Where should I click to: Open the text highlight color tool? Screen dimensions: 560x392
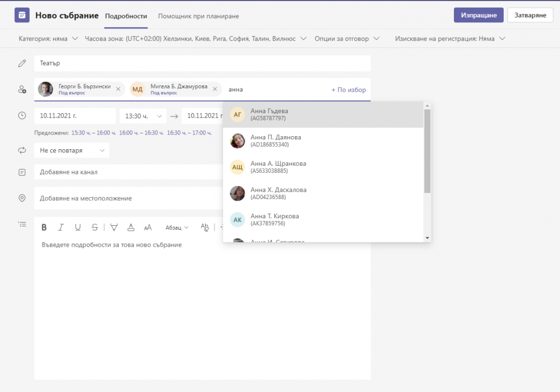pos(114,227)
